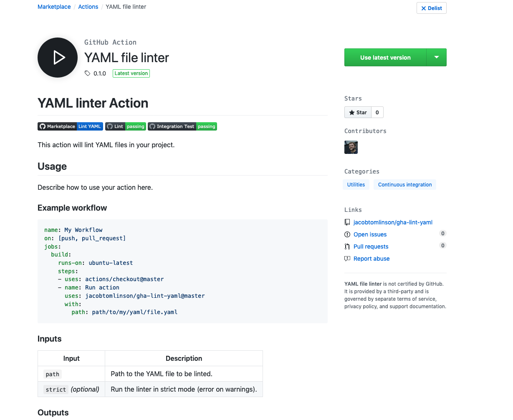Open the Marketplace Lint YAML badge
The image size is (513, 420).
70,126
